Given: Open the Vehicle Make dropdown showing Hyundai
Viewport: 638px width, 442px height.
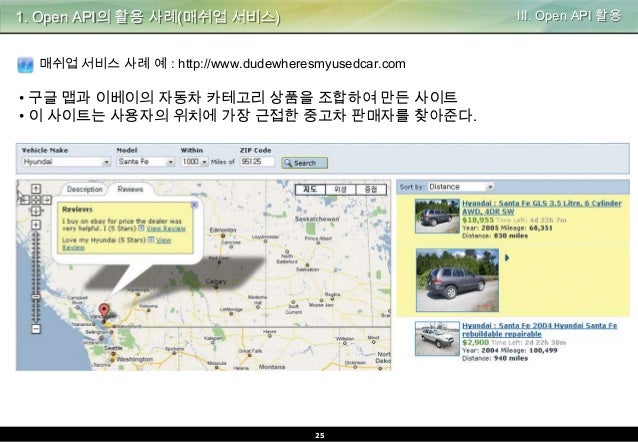Looking at the screenshot, I should 66,162.
